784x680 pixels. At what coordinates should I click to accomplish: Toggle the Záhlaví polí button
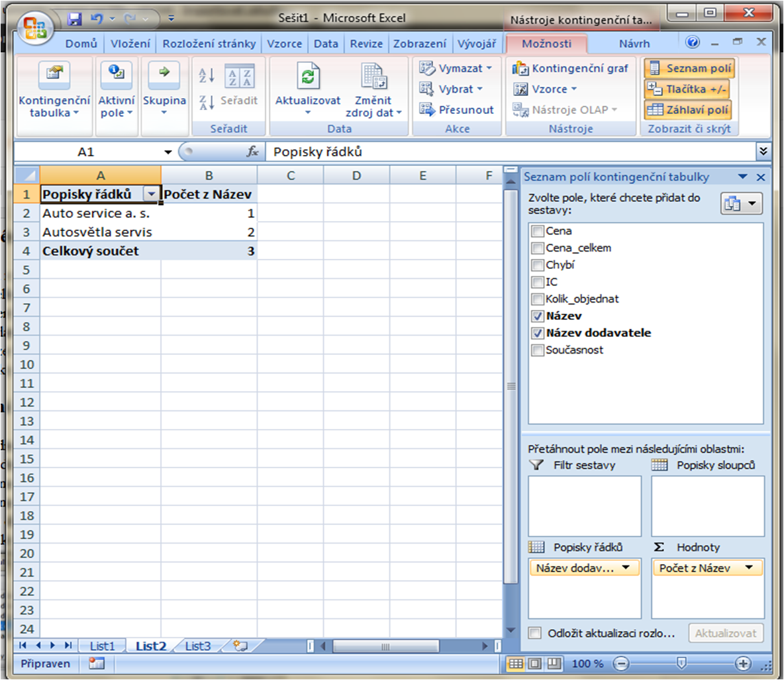click(688, 109)
